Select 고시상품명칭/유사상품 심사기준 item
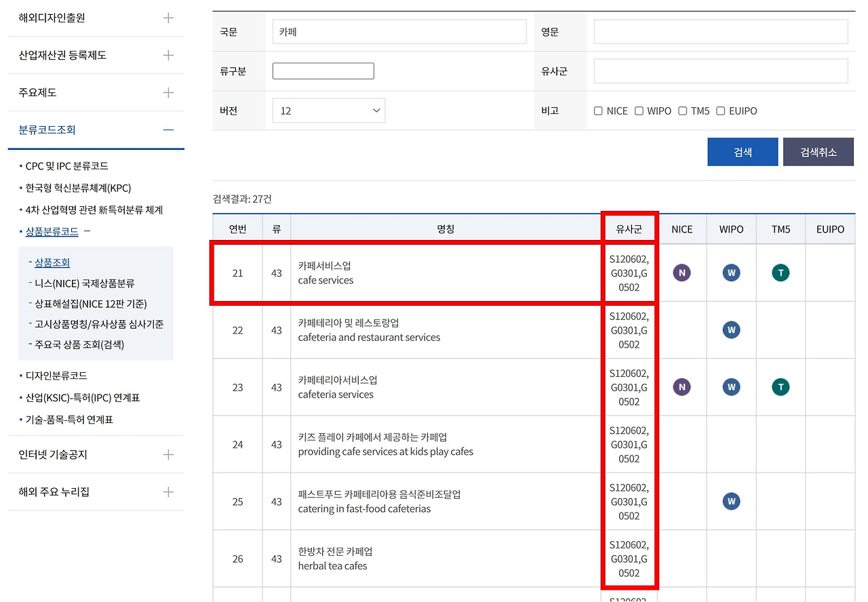Image resolution: width=868 pixels, height=602 pixels. click(99, 324)
